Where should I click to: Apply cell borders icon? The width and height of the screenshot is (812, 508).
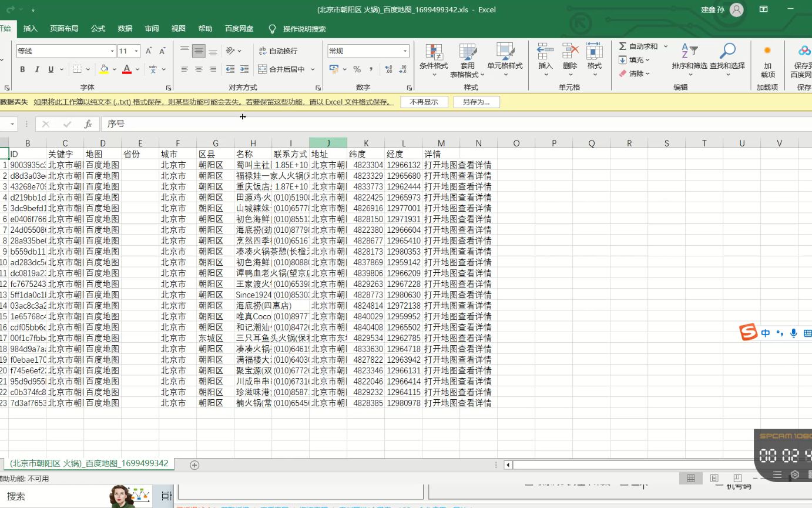tap(77, 69)
